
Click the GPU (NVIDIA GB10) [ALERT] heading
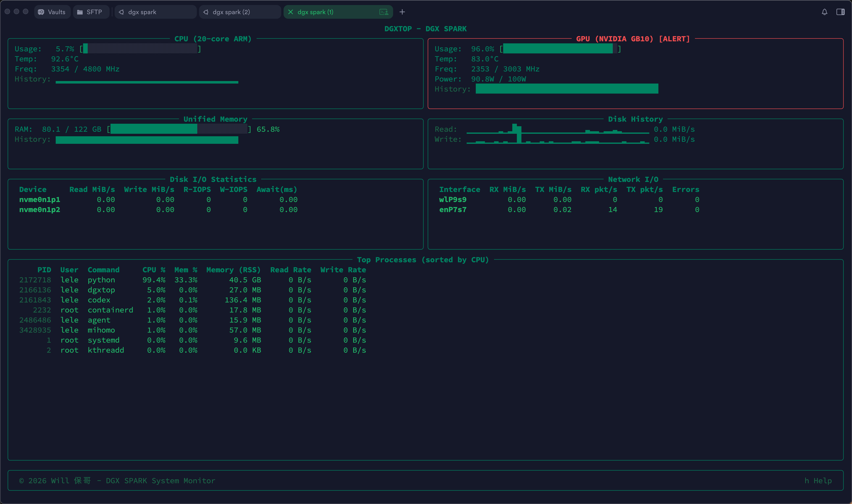[633, 39]
